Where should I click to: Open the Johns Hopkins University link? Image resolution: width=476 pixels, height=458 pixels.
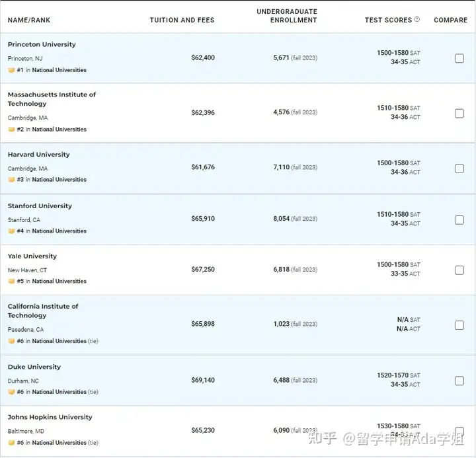(50, 417)
